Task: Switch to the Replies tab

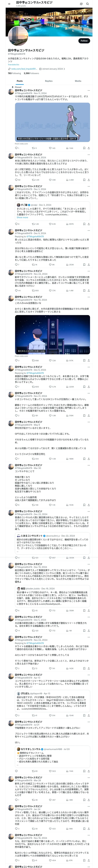Action: [x=49, y=81]
